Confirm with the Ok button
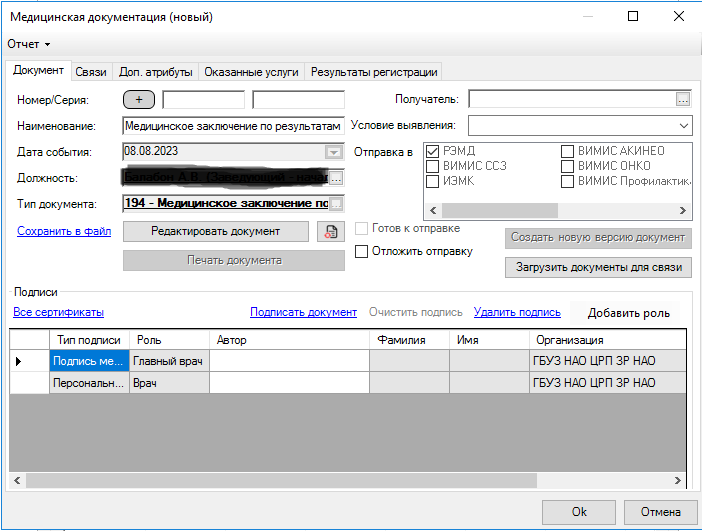This screenshot has height=531, width=702. 579,512
